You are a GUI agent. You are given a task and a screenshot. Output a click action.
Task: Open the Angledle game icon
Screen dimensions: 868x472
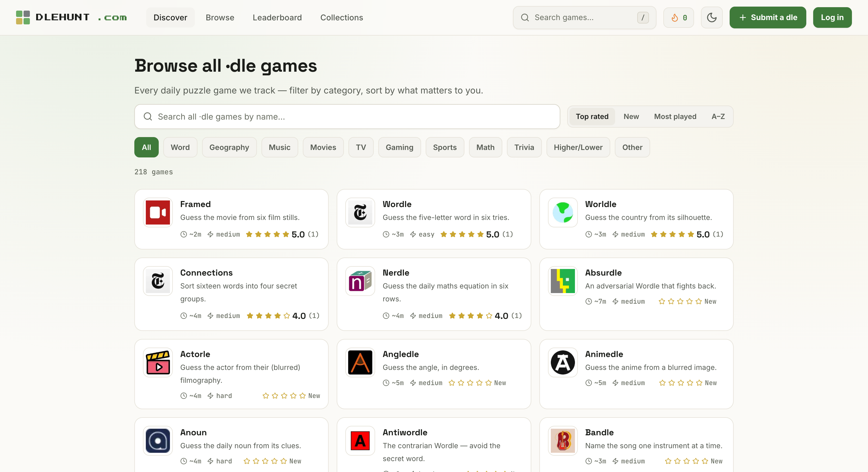pyautogui.click(x=360, y=362)
